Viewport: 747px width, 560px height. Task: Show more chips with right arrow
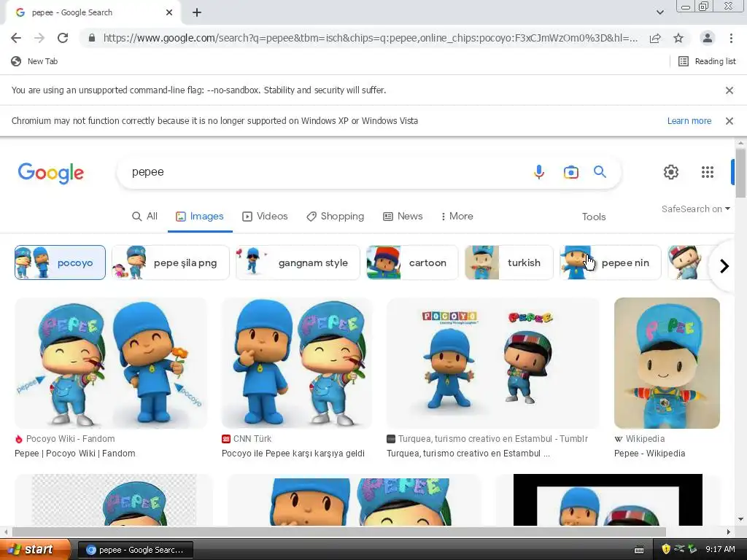[x=724, y=265]
